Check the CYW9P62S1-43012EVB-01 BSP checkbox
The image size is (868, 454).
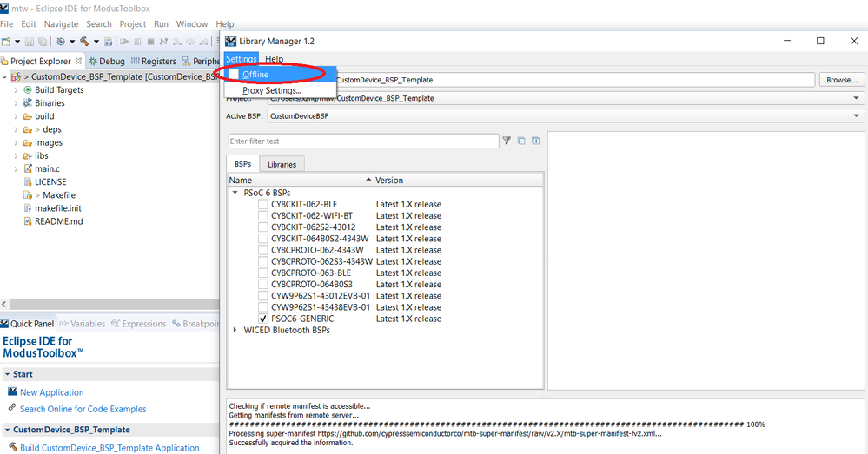[263, 296]
